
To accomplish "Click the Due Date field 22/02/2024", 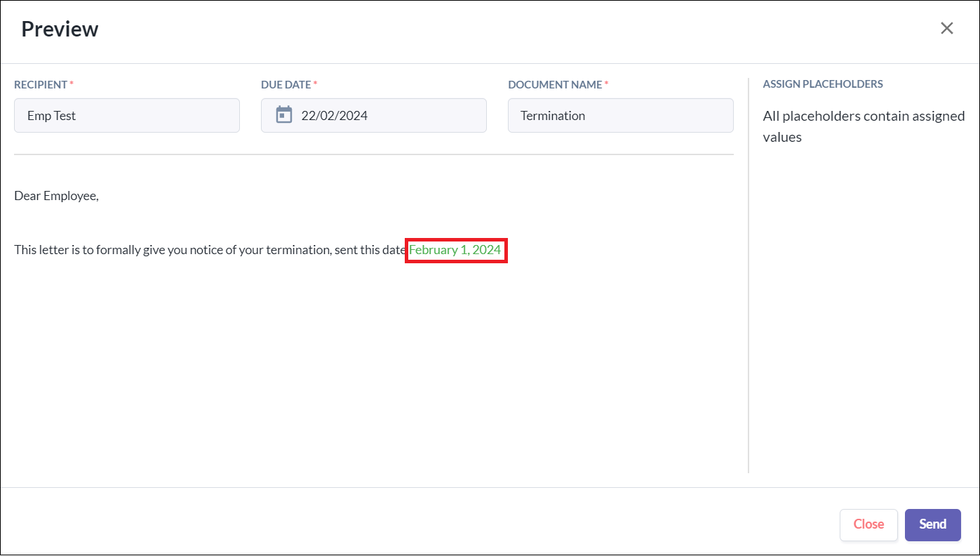I will pos(374,115).
